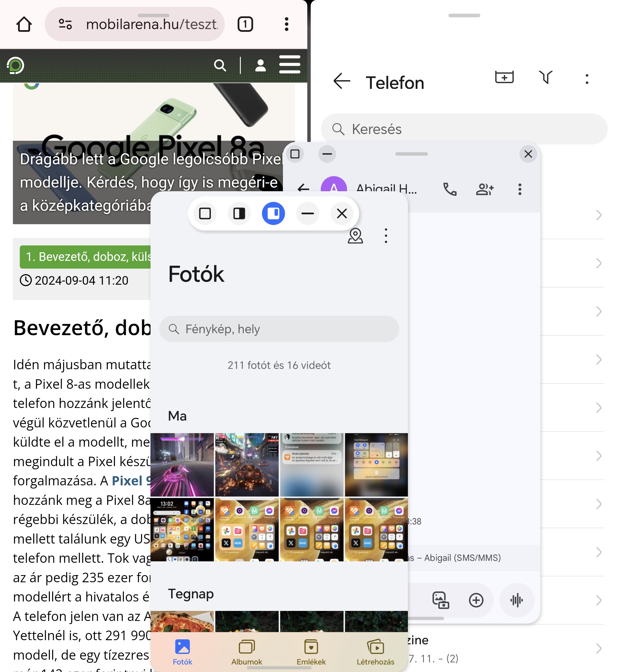
Task: Switch to the Emlékek tab
Action: point(311,652)
